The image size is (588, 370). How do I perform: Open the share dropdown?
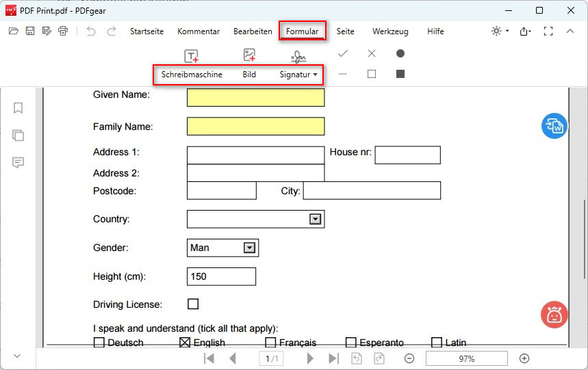coord(525,31)
